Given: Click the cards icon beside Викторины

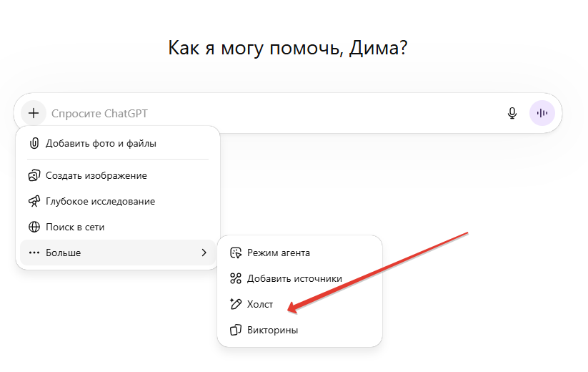Looking at the screenshot, I should tap(236, 330).
